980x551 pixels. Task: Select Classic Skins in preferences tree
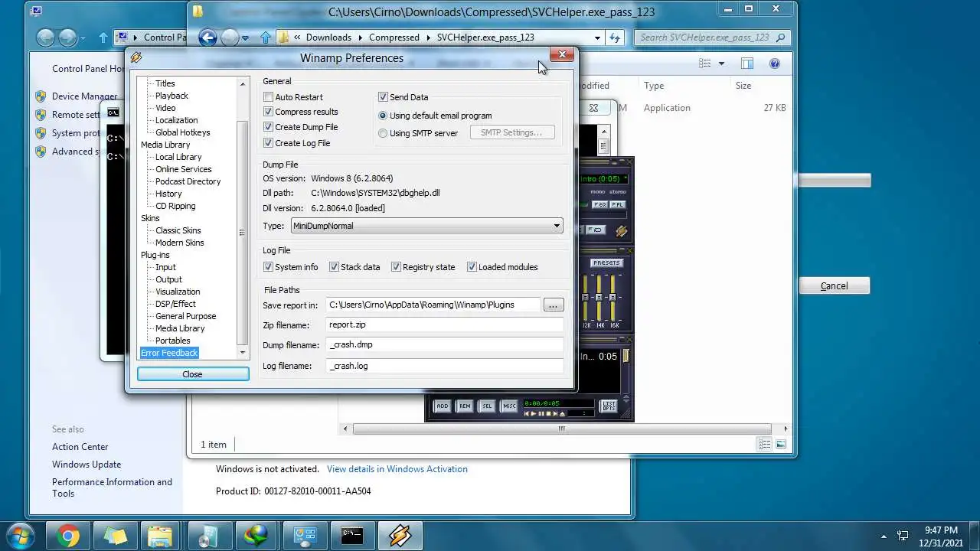178,230
